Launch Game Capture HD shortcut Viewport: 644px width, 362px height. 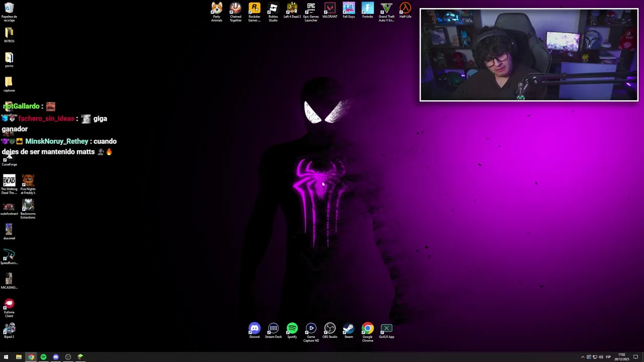pyautogui.click(x=311, y=332)
